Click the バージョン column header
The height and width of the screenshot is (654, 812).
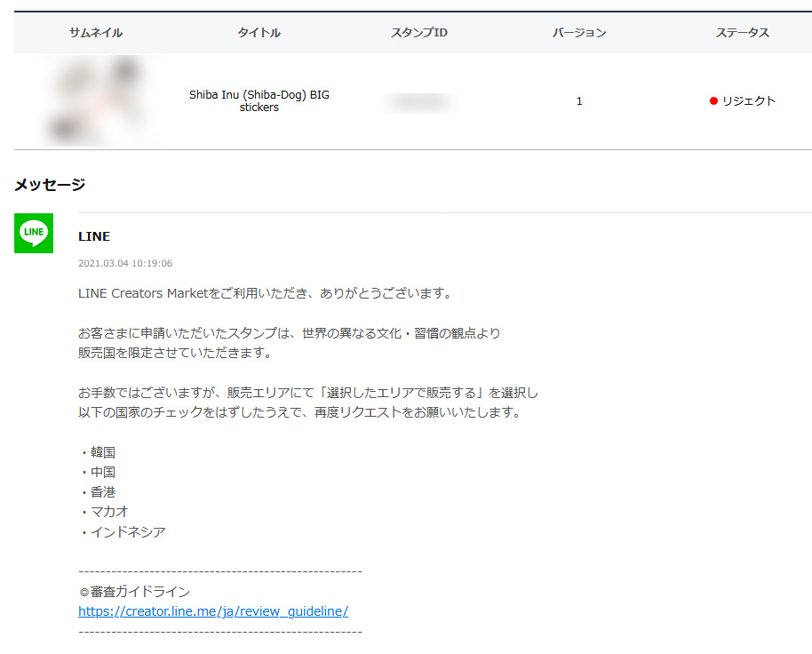point(579,33)
